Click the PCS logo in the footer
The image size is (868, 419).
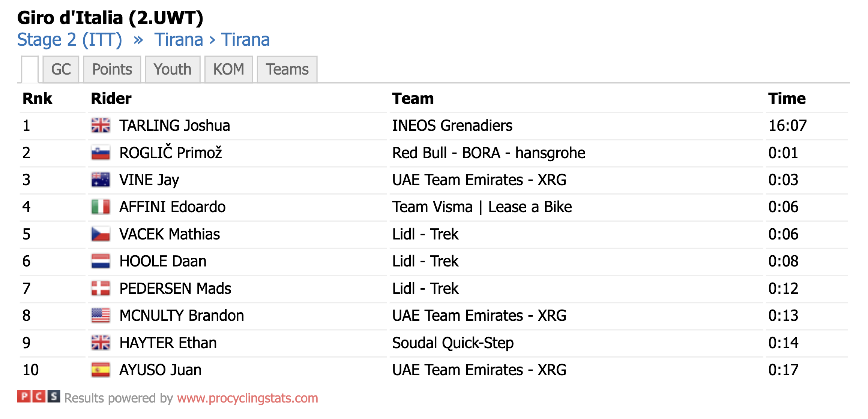(x=39, y=397)
